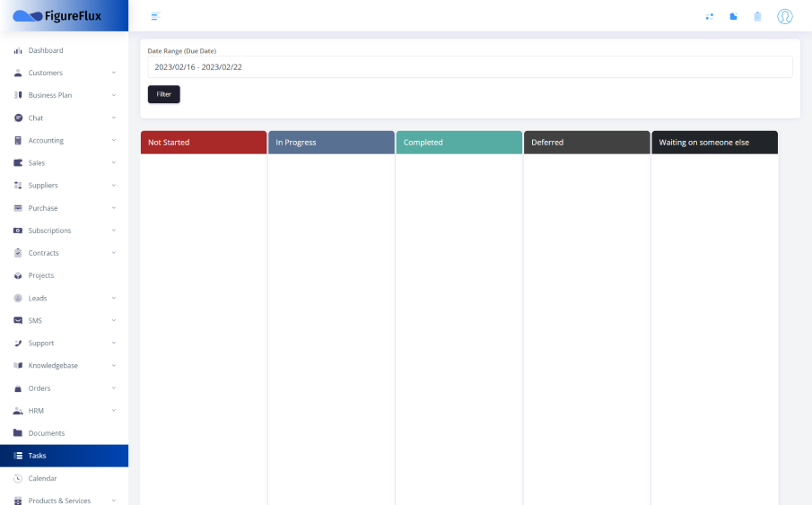812x505 pixels.
Task: Expand the Customers submenu chevron
Action: [114, 73]
